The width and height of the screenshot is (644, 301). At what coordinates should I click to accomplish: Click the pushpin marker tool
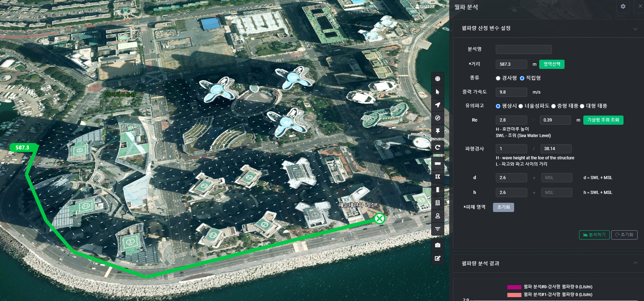pos(438,131)
